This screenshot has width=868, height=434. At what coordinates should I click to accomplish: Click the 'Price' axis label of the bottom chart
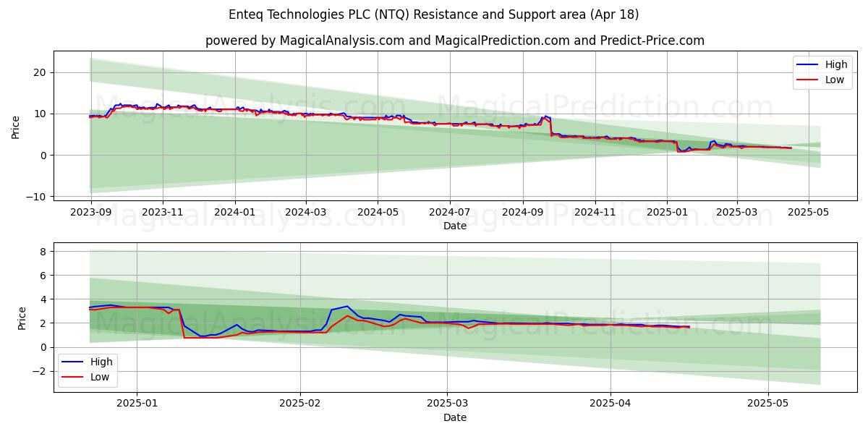click(x=22, y=318)
